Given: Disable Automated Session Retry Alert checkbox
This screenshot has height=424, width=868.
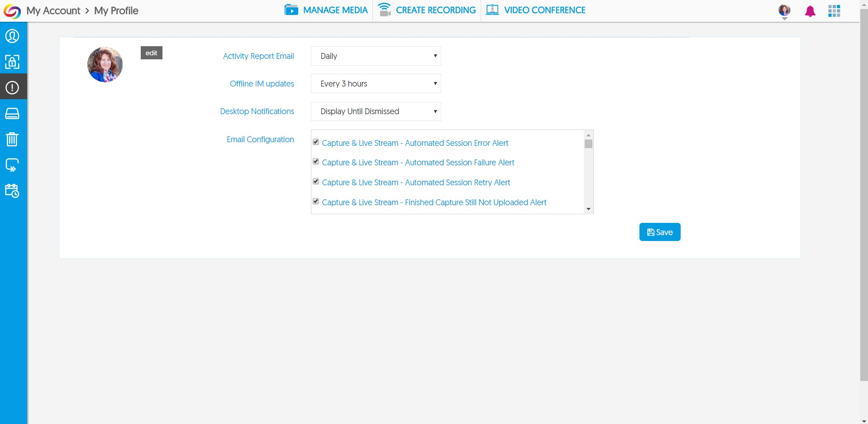Looking at the screenshot, I should click(x=316, y=182).
